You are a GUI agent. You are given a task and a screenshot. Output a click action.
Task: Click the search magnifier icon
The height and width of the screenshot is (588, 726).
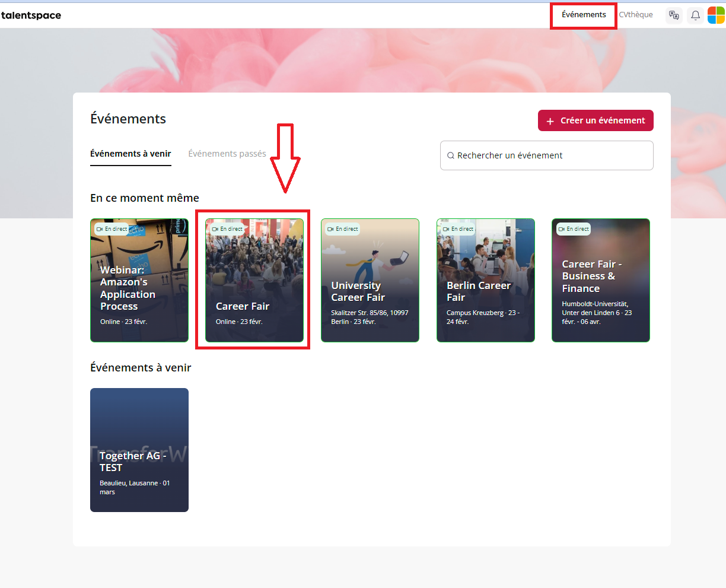pyautogui.click(x=451, y=155)
